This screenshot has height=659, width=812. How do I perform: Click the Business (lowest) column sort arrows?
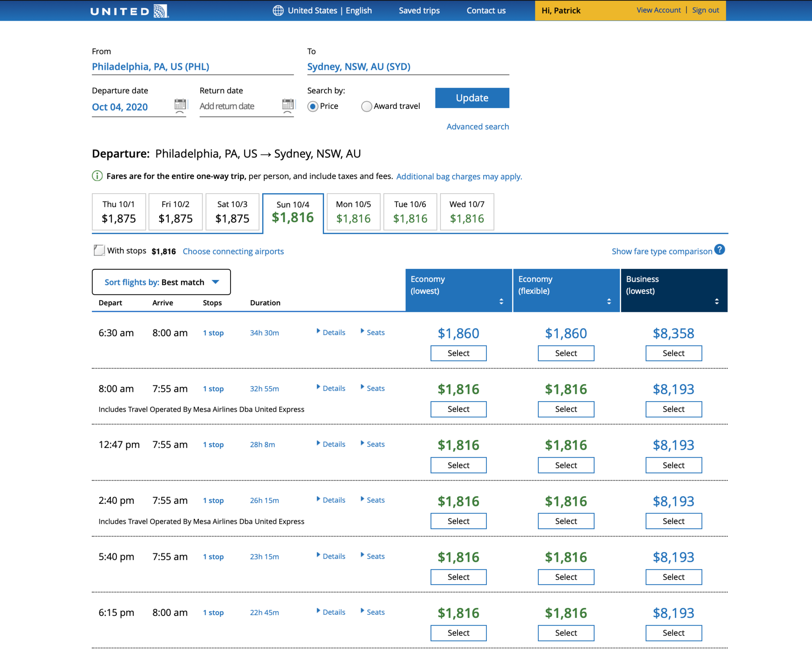pyautogui.click(x=717, y=301)
